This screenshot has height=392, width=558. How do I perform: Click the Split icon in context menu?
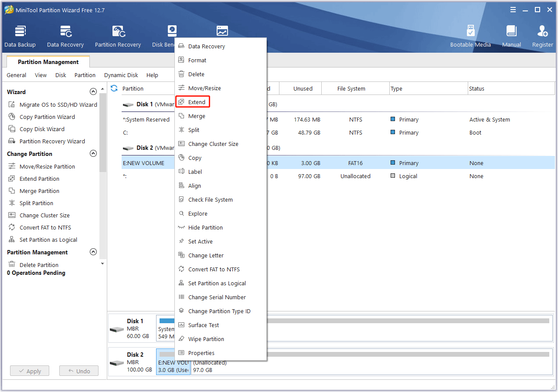tap(181, 130)
